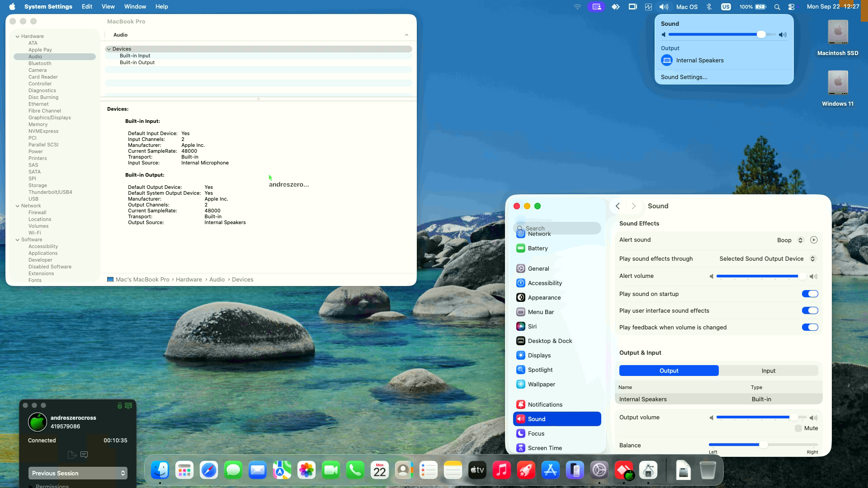Play the Boop alert sound preview
This screenshot has width=868, height=488.
pyautogui.click(x=814, y=240)
